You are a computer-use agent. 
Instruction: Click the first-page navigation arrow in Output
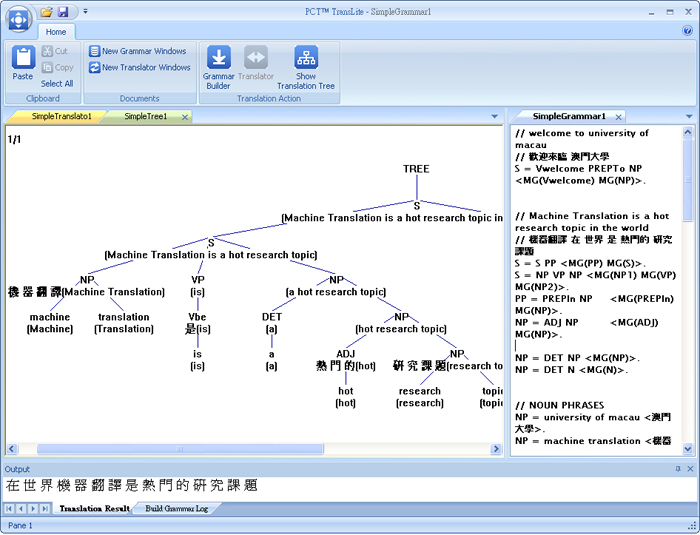pos(8,508)
